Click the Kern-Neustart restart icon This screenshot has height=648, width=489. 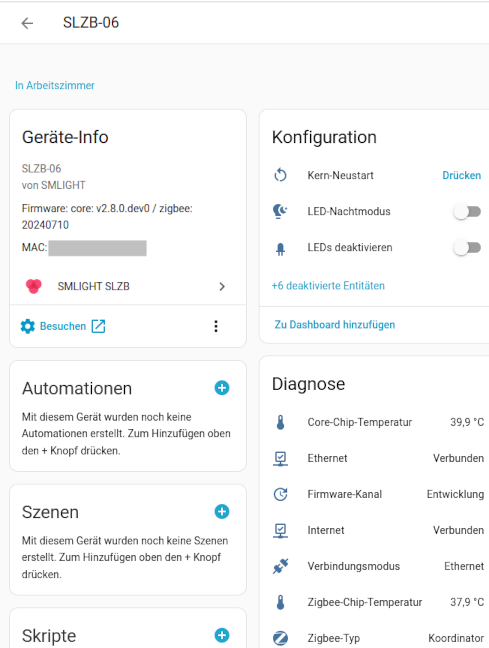click(x=280, y=175)
